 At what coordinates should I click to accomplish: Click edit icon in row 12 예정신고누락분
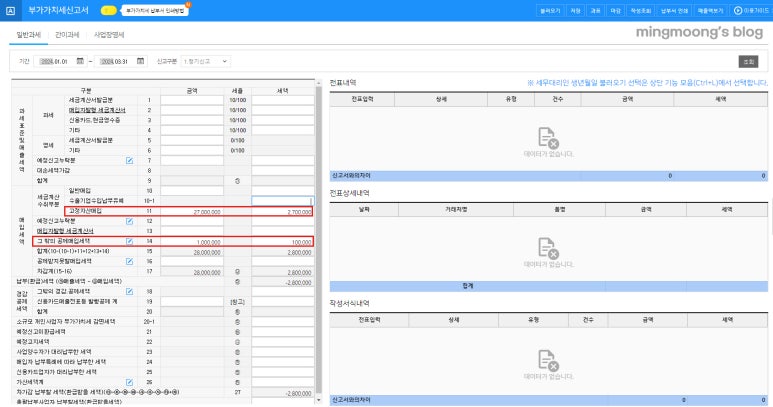[x=129, y=221]
